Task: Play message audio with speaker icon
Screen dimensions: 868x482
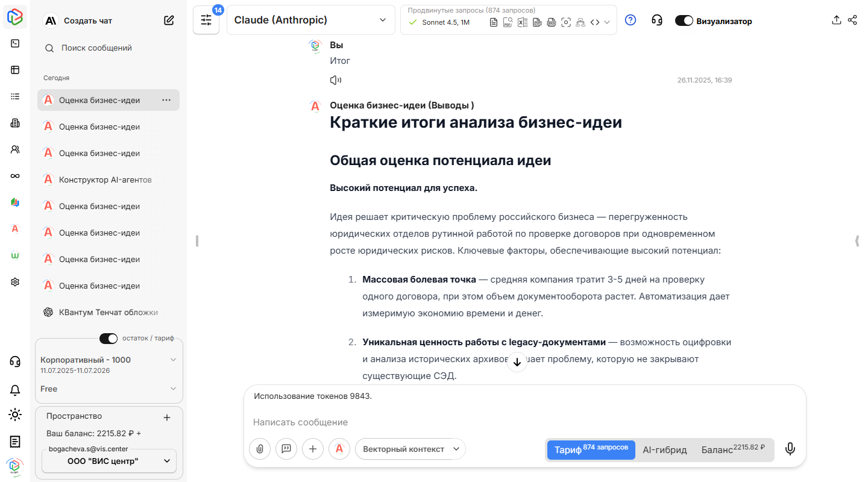Action: point(336,80)
